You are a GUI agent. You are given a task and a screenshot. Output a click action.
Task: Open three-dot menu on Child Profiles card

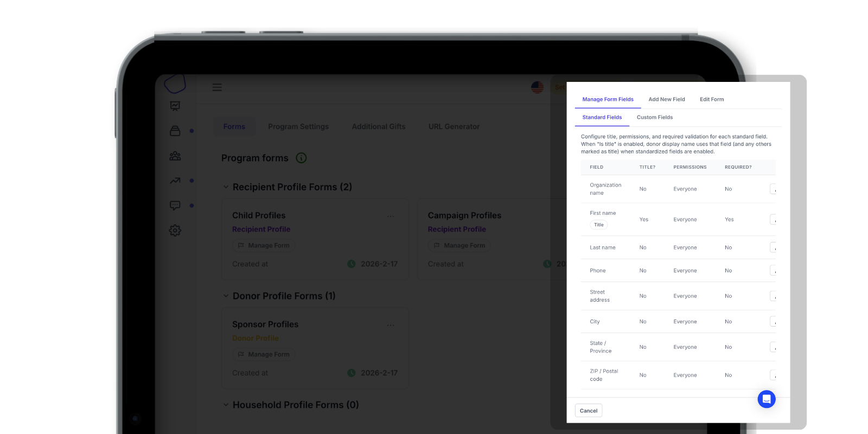[391, 216]
